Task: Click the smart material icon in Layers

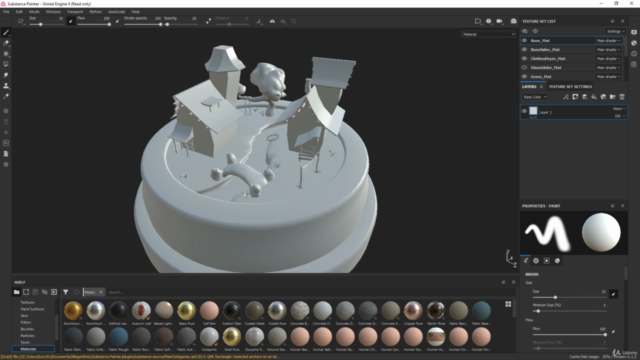Action: click(603, 97)
